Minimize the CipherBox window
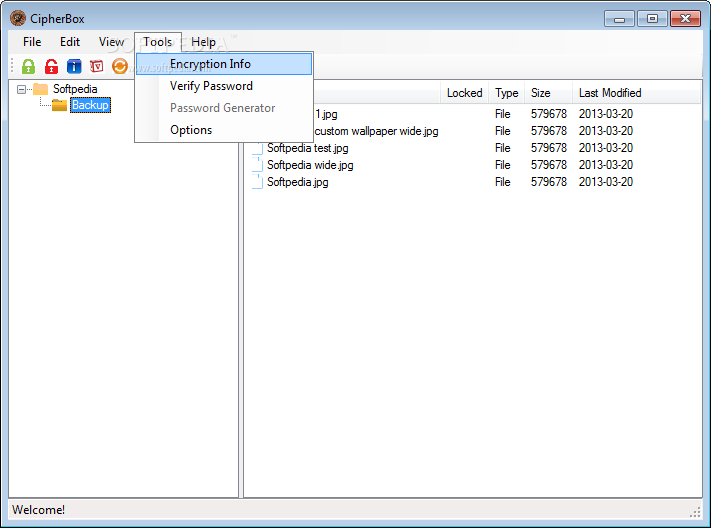 [619, 19]
